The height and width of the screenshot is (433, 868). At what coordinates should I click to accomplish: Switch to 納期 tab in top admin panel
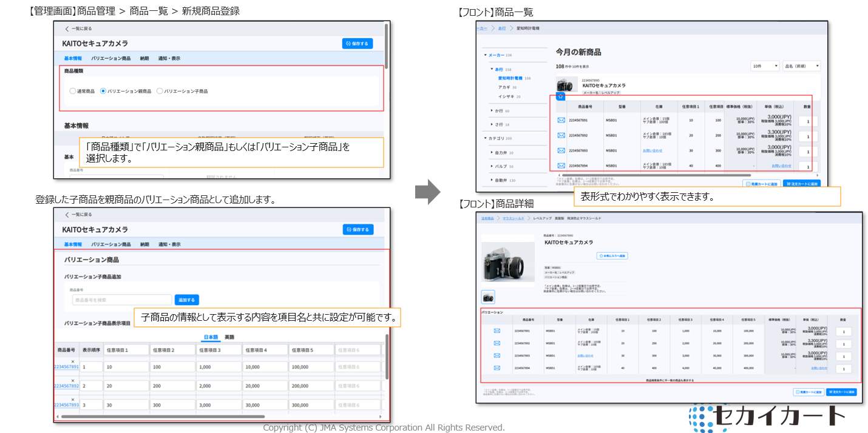click(144, 58)
